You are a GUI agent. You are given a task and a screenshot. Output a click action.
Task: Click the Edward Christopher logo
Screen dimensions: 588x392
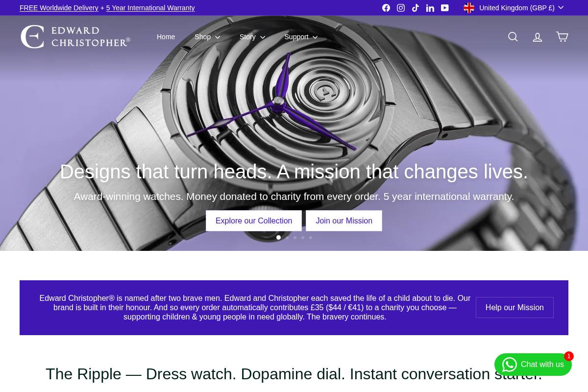click(75, 37)
